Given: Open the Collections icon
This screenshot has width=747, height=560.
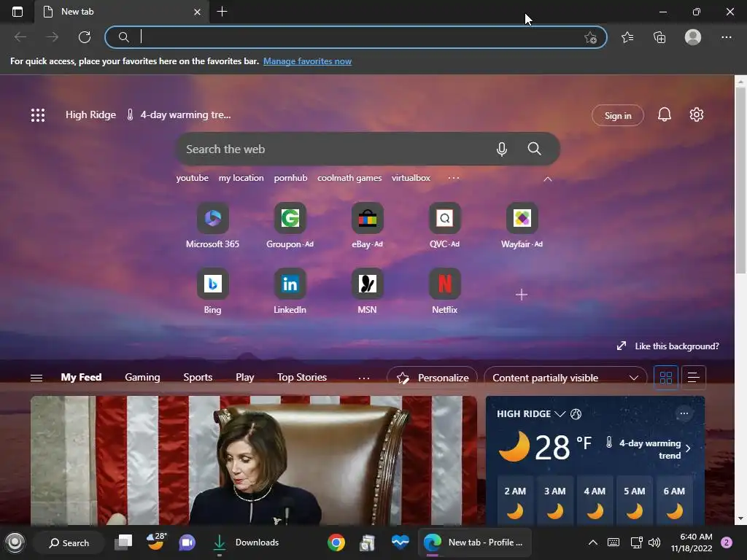Looking at the screenshot, I should [659, 37].
